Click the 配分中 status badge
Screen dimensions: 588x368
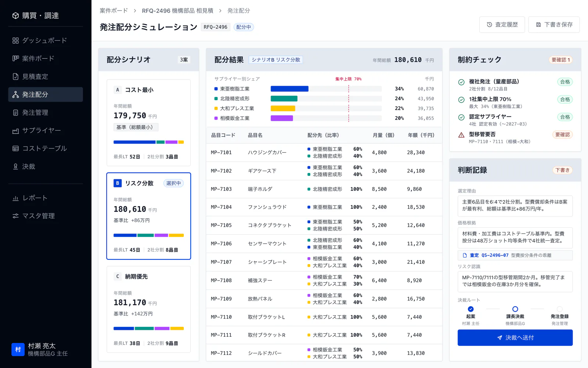coord(244,27)
